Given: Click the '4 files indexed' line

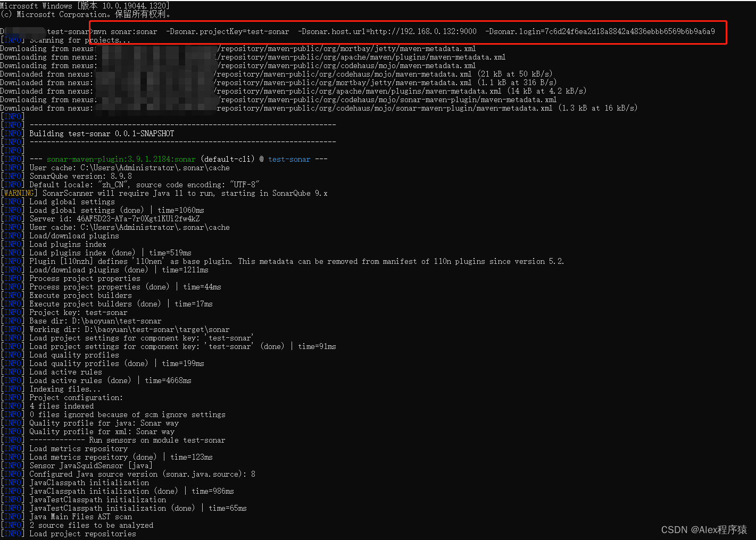Looking at the screenshot, I should (47, 406).
